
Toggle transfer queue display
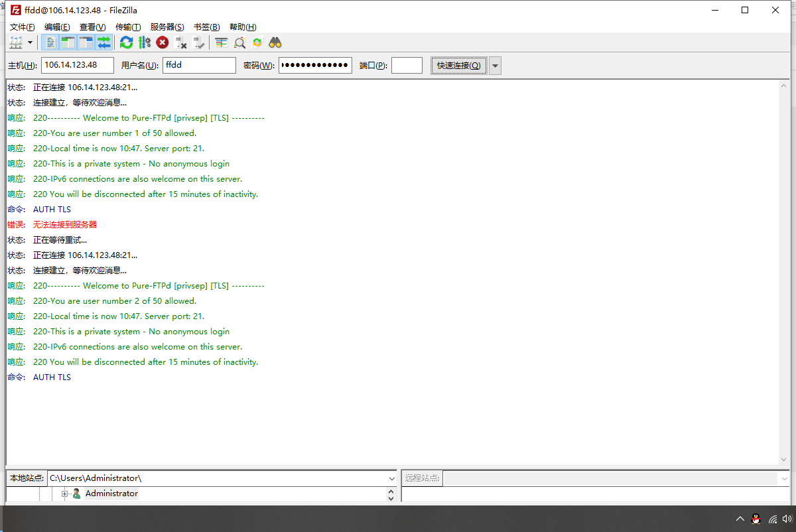coord(104,42)
